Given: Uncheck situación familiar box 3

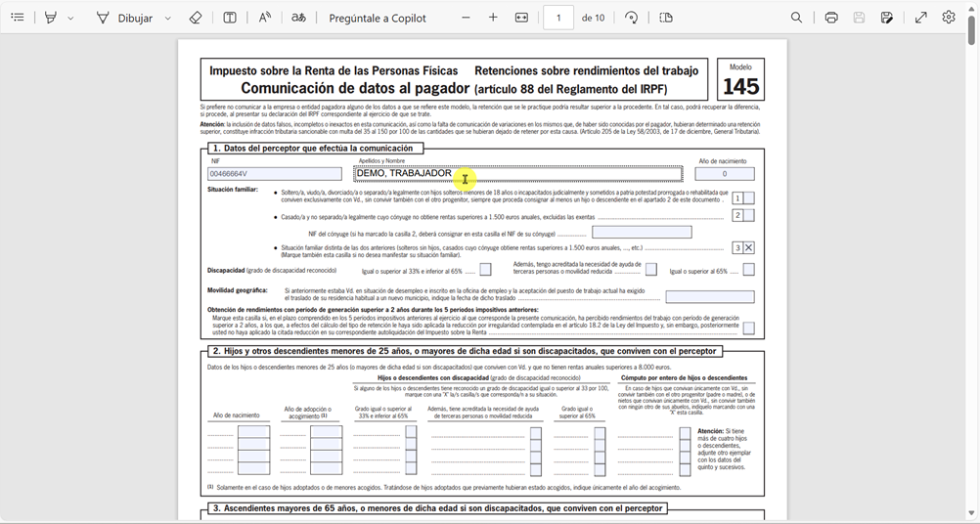Looking at the screenshot, I should 749,248.
